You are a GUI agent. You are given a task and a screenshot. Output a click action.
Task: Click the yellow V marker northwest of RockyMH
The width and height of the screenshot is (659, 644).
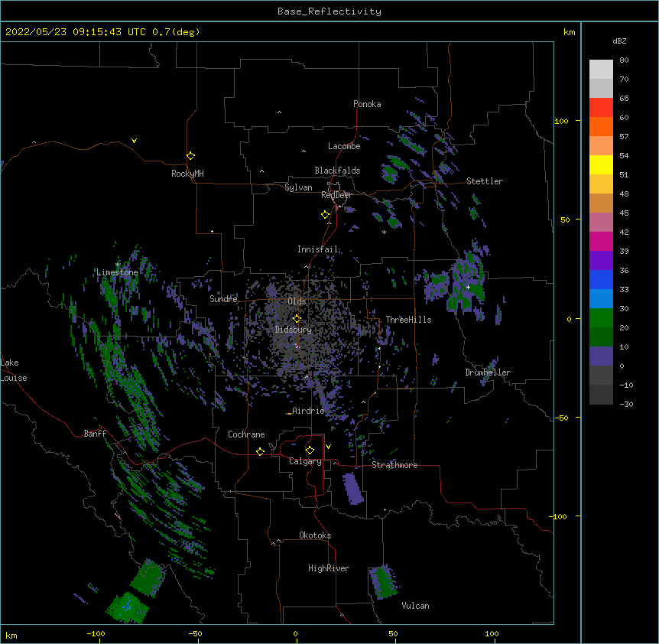click(134, 141)
